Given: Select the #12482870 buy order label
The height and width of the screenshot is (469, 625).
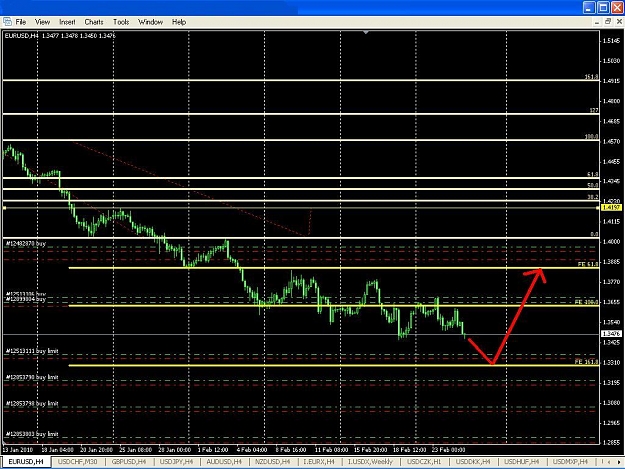Looking at the screenshot, I should (x=26, y=243).
